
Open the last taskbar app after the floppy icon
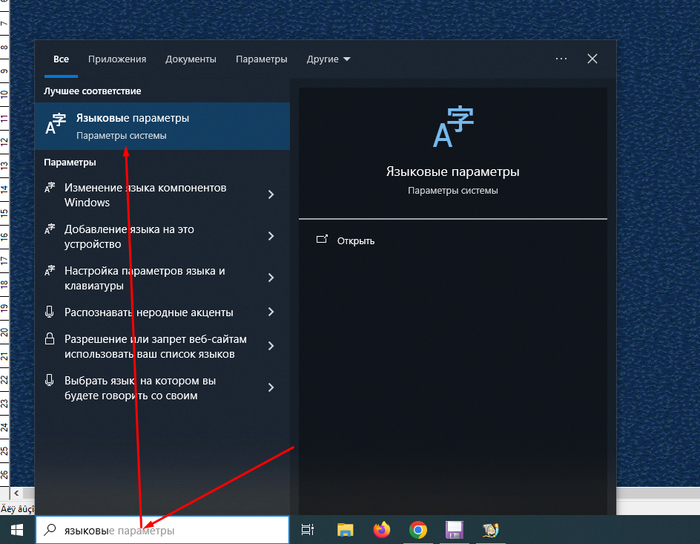click(491, 530)
